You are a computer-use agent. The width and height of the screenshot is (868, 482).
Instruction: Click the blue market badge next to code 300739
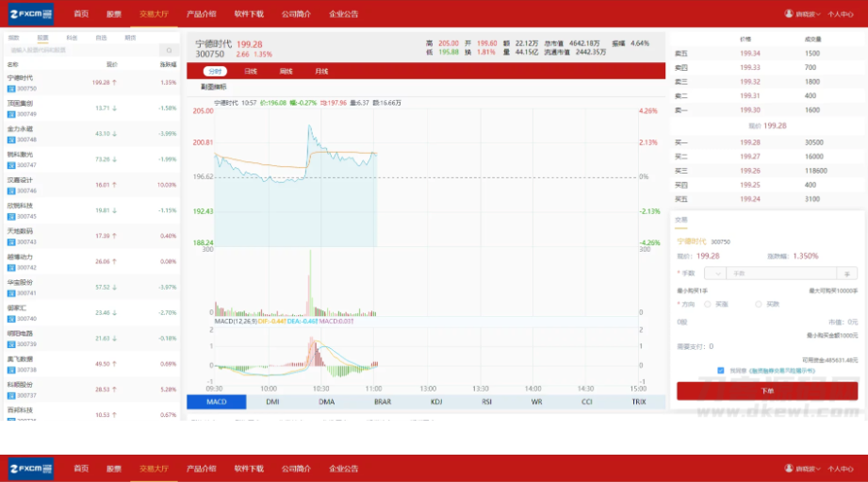(x=11, y=344)
